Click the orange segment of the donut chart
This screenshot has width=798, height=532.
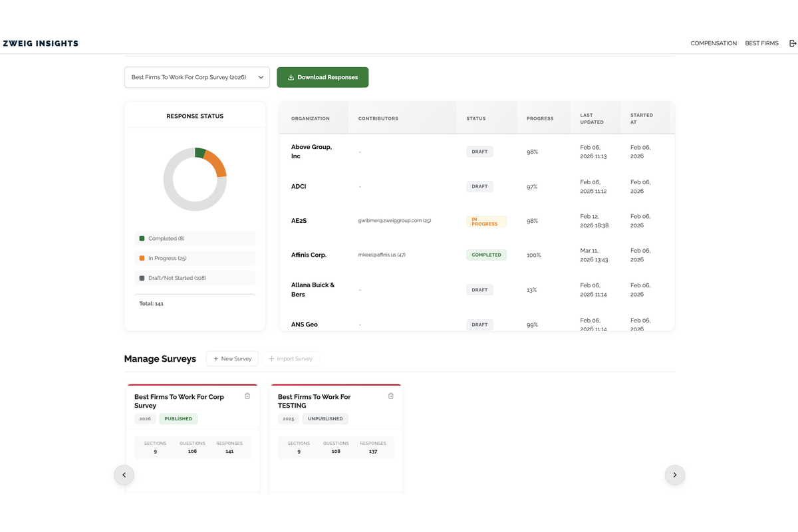(x=216, y=164)
